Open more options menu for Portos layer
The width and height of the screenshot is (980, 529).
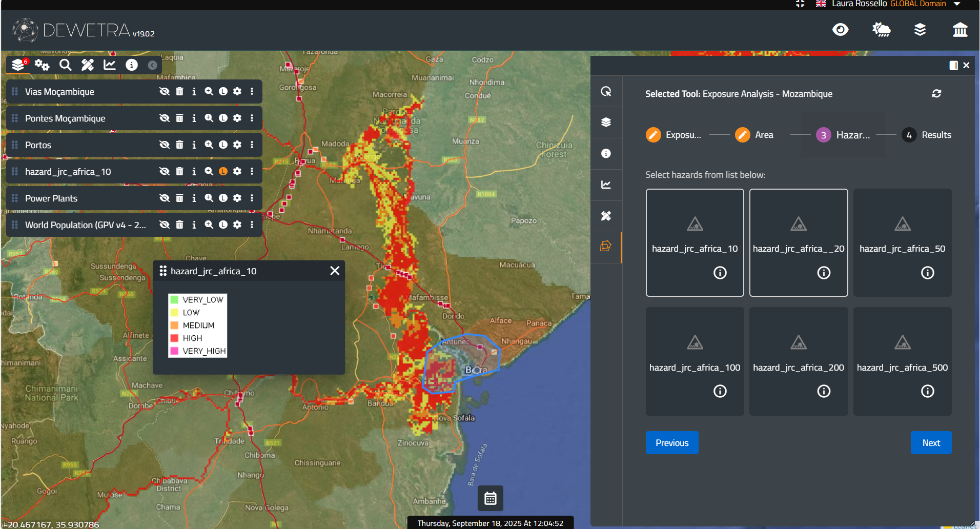point(252,145)
